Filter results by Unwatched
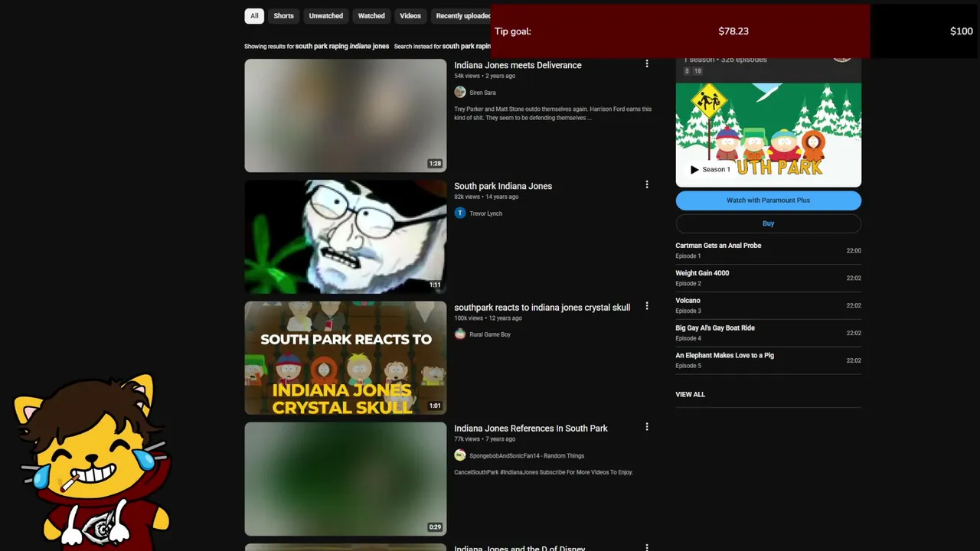Image resolution: width=980 pixels, height=551 pixels. (326, 16)
